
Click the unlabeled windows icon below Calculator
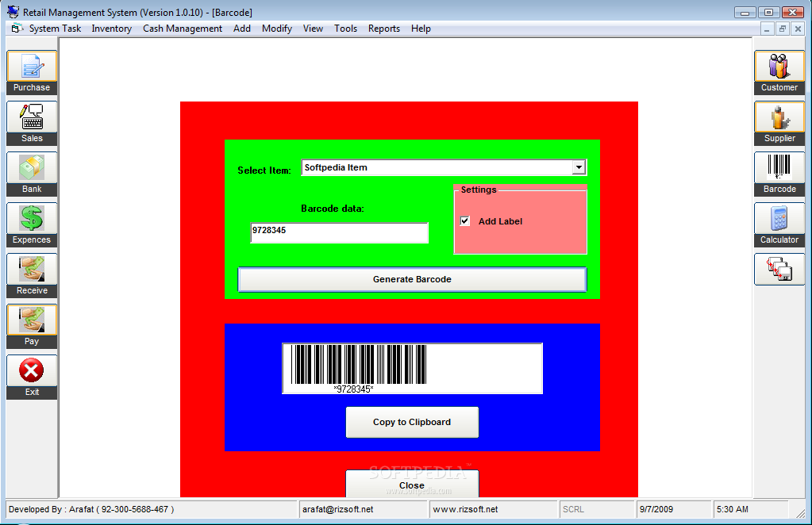779,269
